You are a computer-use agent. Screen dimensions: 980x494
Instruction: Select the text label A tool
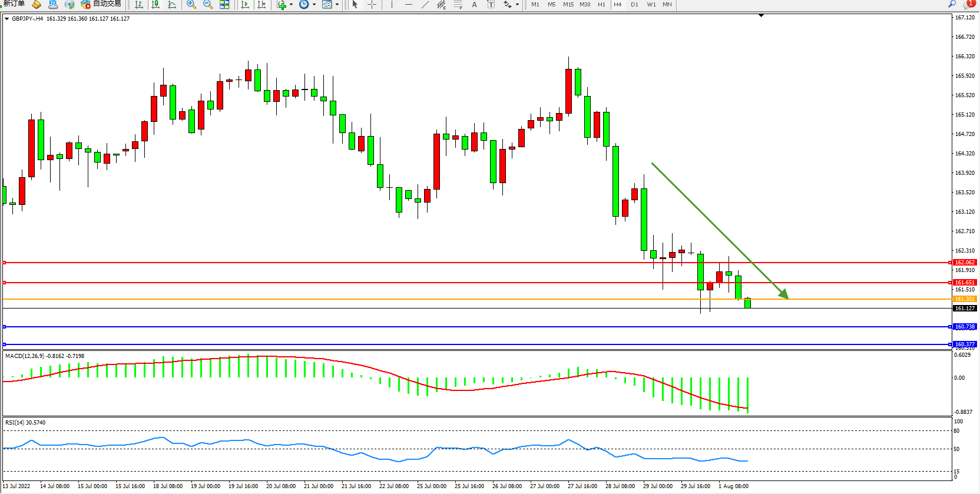pos(474,5)
